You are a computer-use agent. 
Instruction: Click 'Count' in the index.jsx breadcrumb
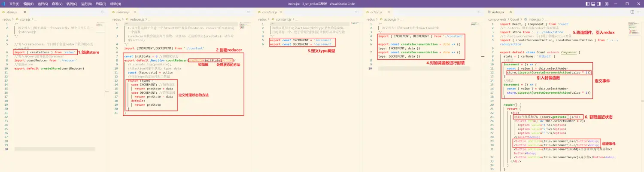(x=515, y=19)
